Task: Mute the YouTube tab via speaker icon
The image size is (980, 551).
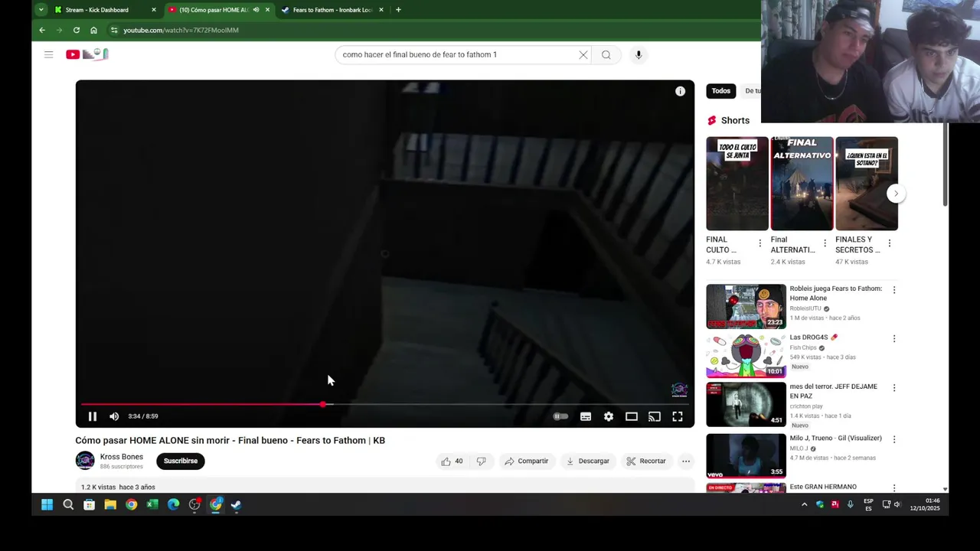Action: point(256,10)
